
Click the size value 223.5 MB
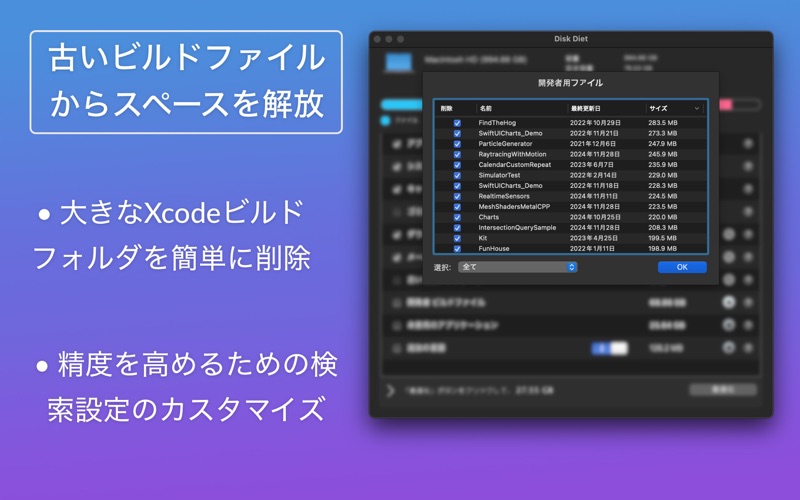(x=663, y=207)
